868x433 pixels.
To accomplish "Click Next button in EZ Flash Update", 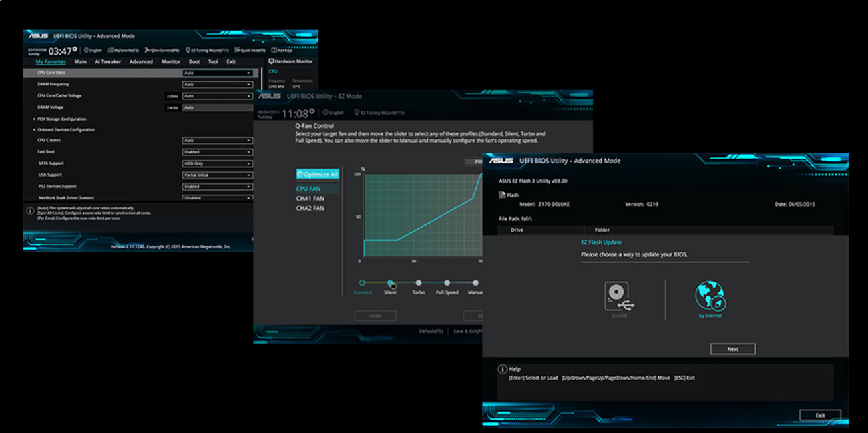I will 732,349.
